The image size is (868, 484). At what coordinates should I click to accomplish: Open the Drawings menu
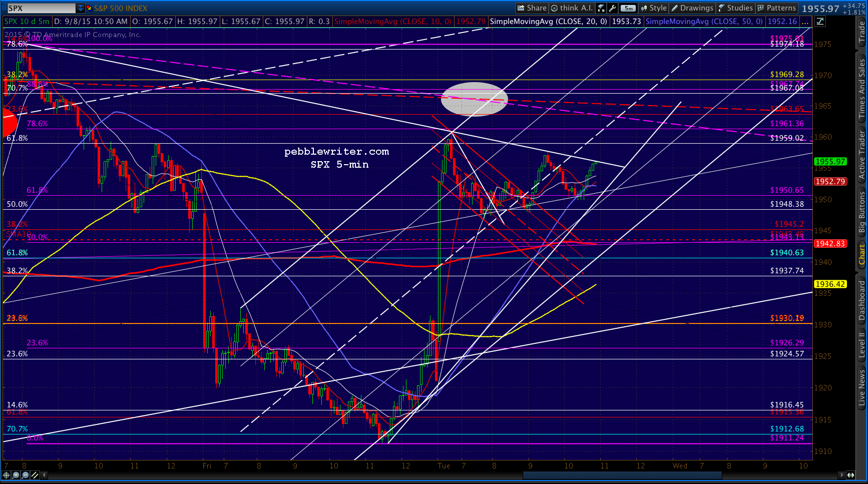692,8
